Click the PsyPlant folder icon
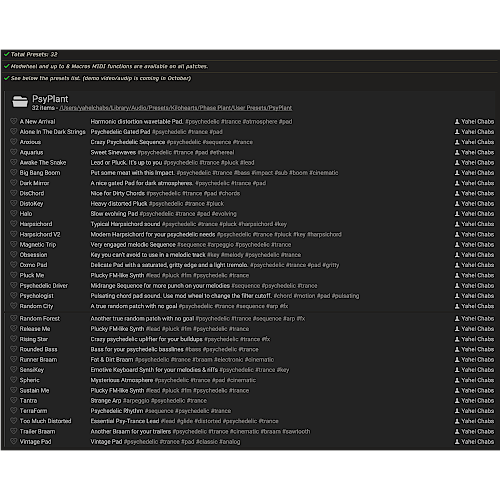 20,102
